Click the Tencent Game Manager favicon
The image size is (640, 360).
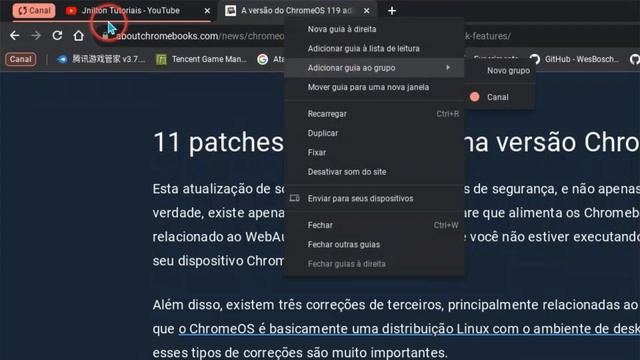pyautogui.click(x=161, y=60)
